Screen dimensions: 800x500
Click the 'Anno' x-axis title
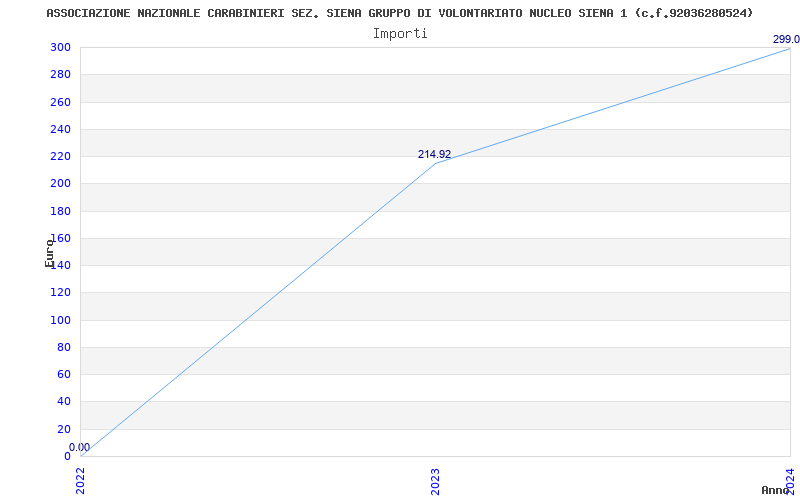click(x=775, y=490)
